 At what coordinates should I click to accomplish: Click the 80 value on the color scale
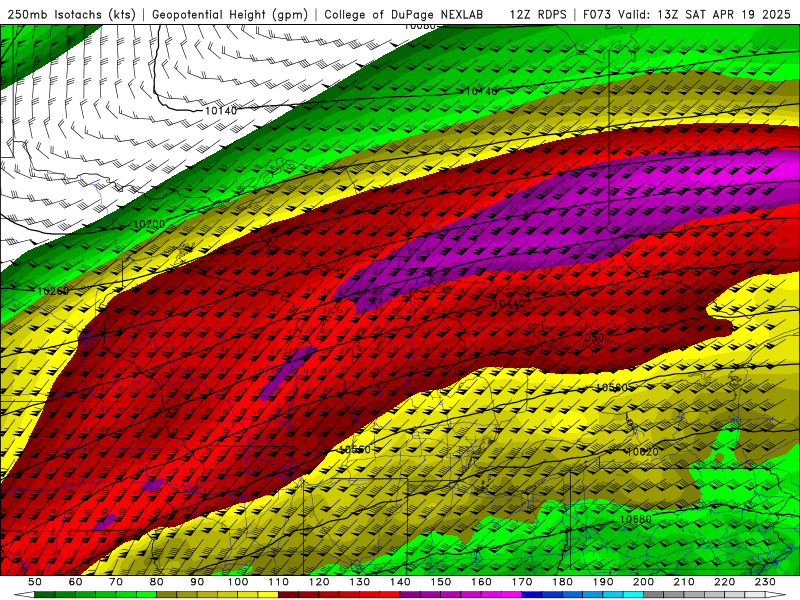coord(157,582)
